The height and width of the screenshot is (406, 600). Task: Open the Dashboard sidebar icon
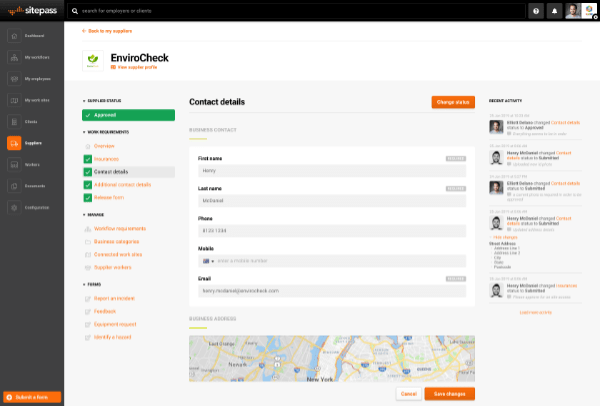[x=14, y=36]
